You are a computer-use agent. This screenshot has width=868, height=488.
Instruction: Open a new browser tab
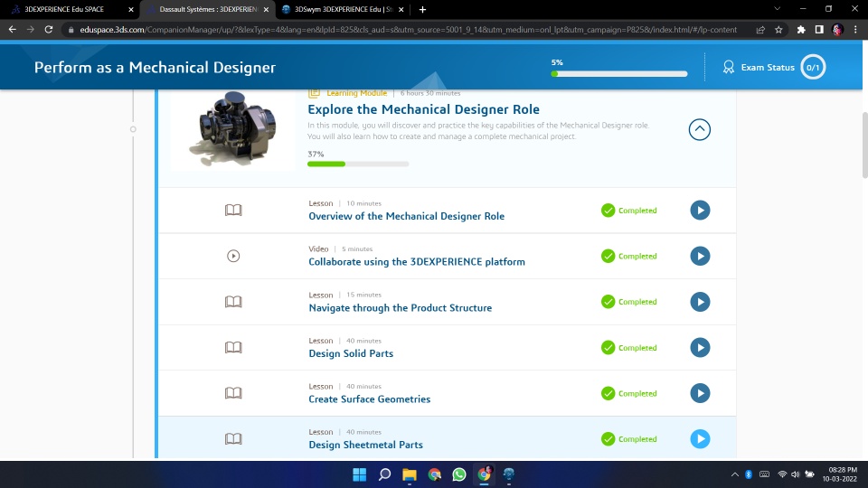click(x=422, y=9)
